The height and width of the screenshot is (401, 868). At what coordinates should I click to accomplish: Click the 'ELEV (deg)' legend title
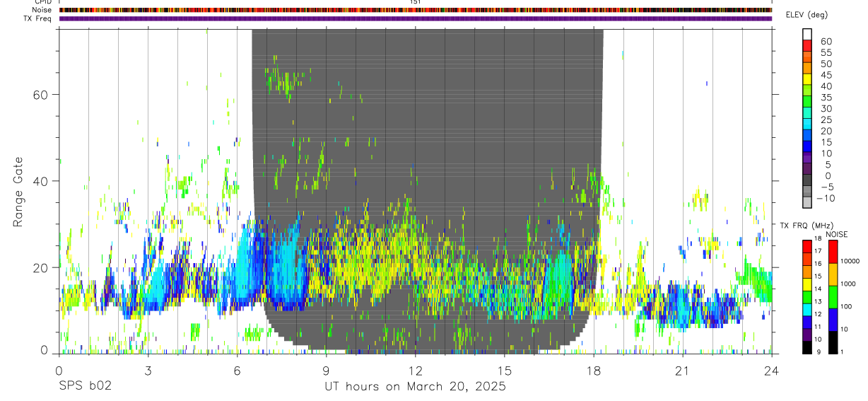807,15
